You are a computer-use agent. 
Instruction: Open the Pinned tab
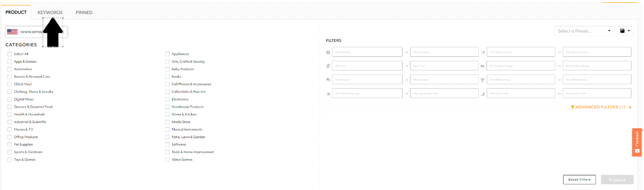84,13
